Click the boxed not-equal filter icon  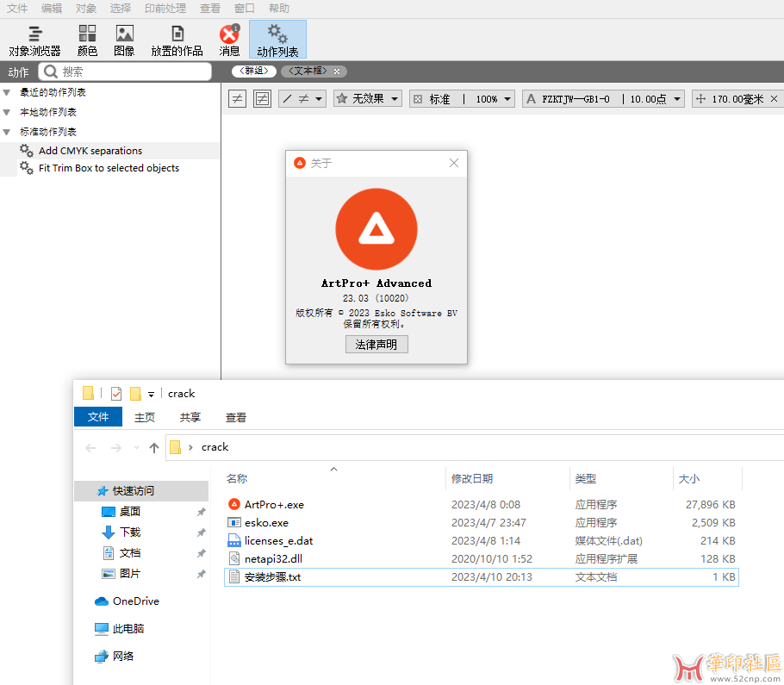click(x=262, y=98)
